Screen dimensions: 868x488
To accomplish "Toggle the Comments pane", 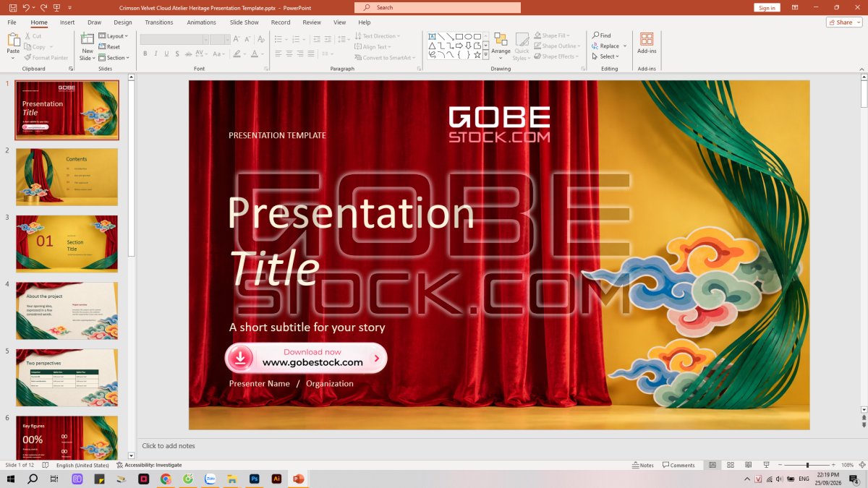I will [x=678, y=465].
